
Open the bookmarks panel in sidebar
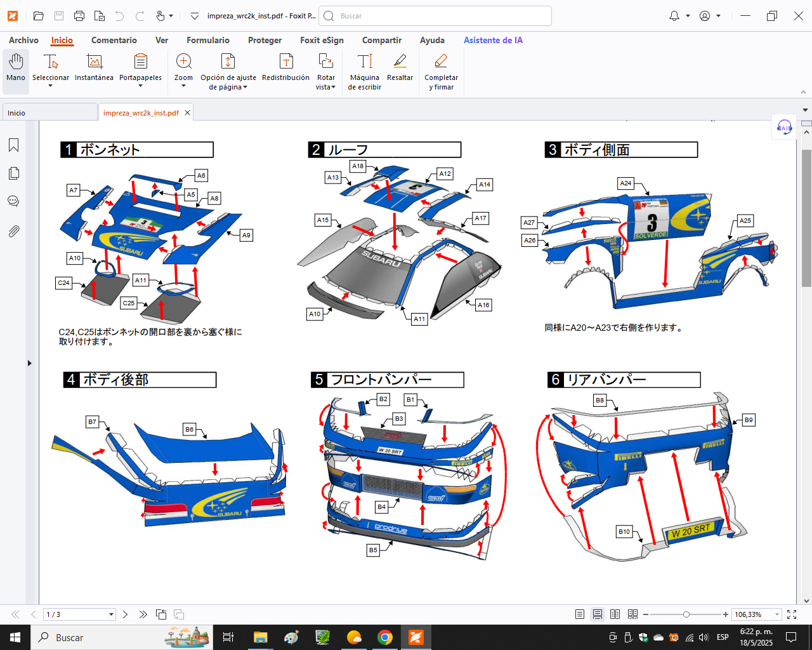[13, 145]
